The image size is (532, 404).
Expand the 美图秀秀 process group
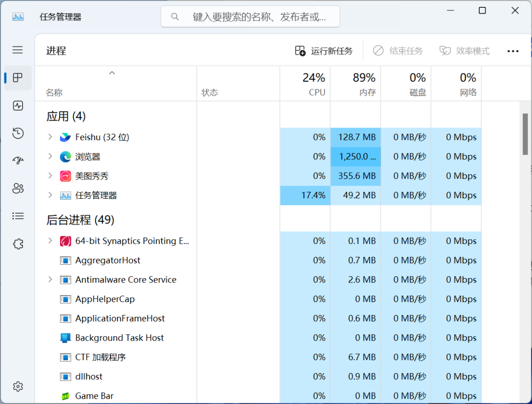point(50,176)
